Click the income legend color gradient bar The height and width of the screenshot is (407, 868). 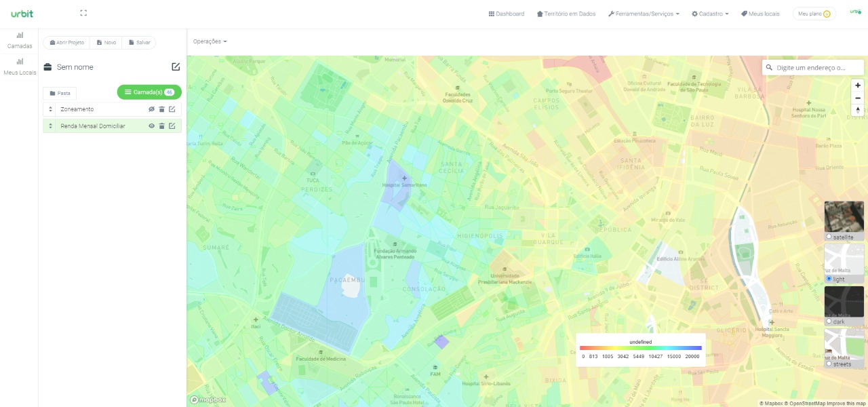point(641,348)
